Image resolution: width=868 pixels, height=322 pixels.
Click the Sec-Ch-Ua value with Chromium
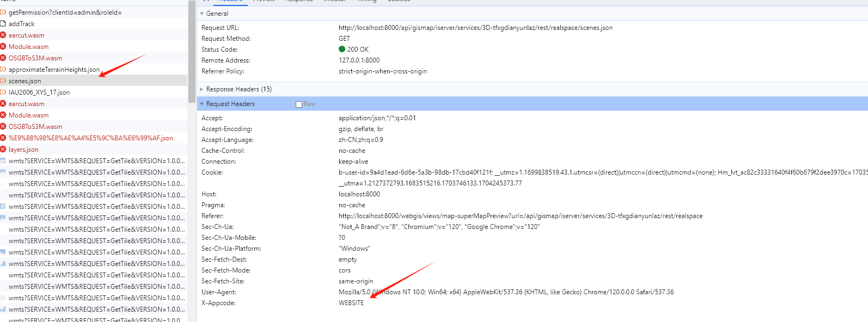pos(439,227)
